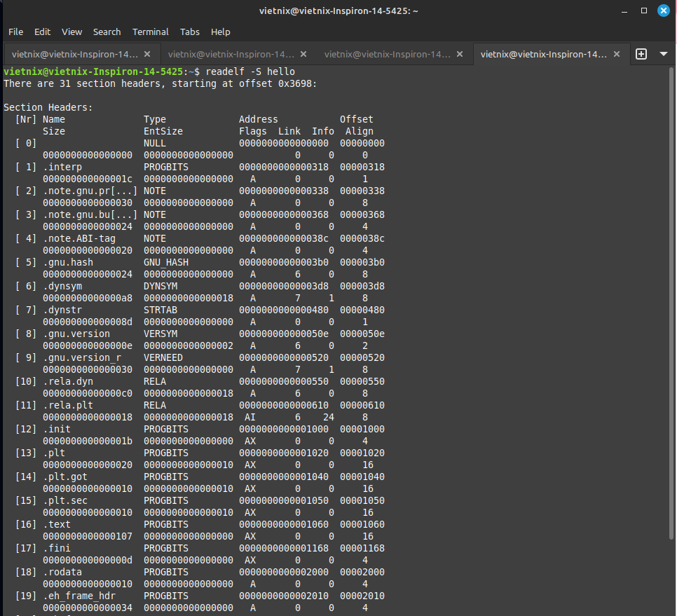The image size is (677, 616).
Task: Click the "Section Headers:" line
Action: 48,107
